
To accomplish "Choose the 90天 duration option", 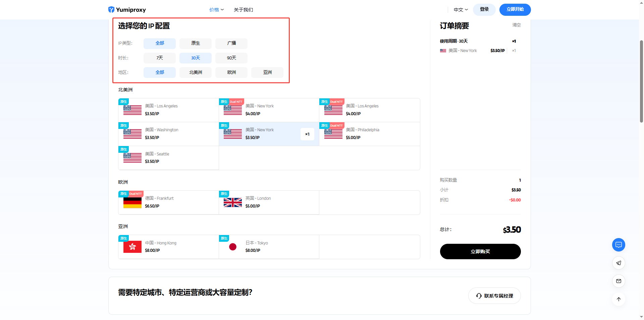I will [x=231, y=58].
